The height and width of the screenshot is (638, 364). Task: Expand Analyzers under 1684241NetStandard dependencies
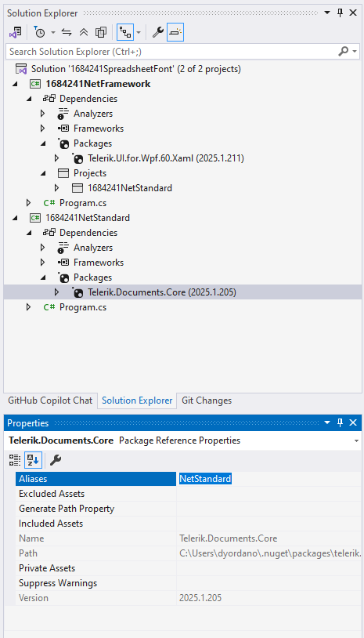point(42,248)
